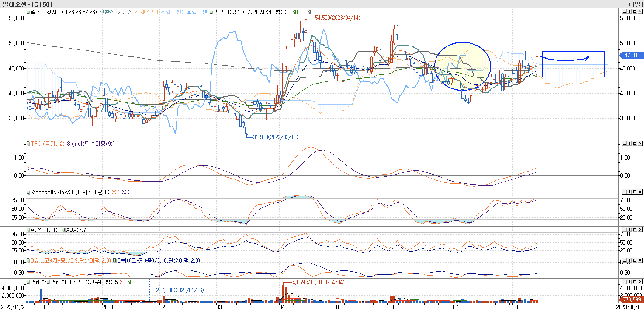The image size is (644, 312).
Task: Click the blue 47,500 current price tag
Action: click(x=632, y=55)
